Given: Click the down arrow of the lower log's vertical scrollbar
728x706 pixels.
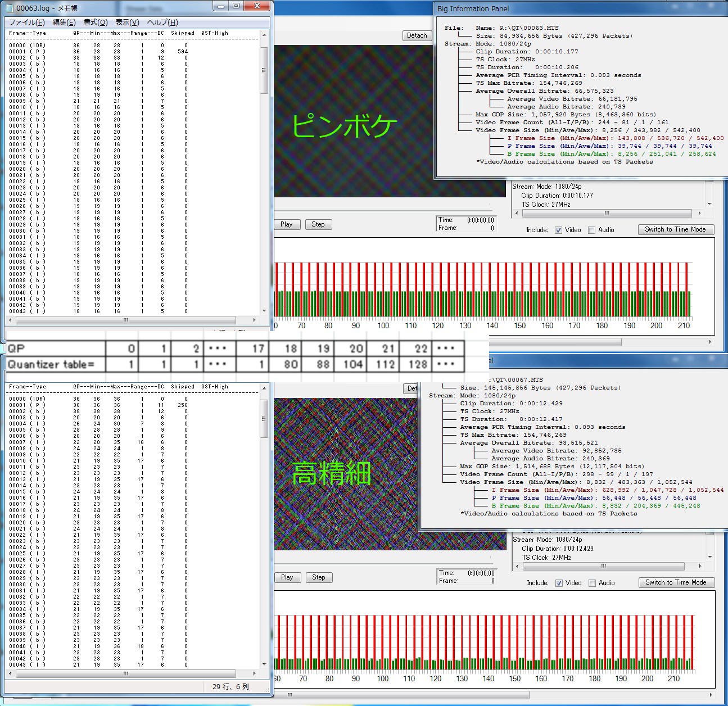Looking at the screenshot, I should (x=264, y=664).
